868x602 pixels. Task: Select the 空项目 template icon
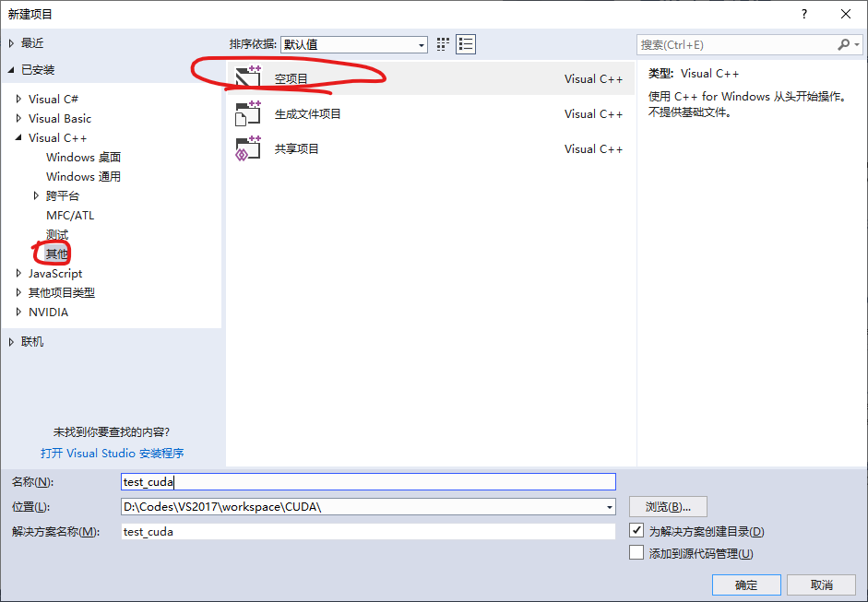click(248, 77)
